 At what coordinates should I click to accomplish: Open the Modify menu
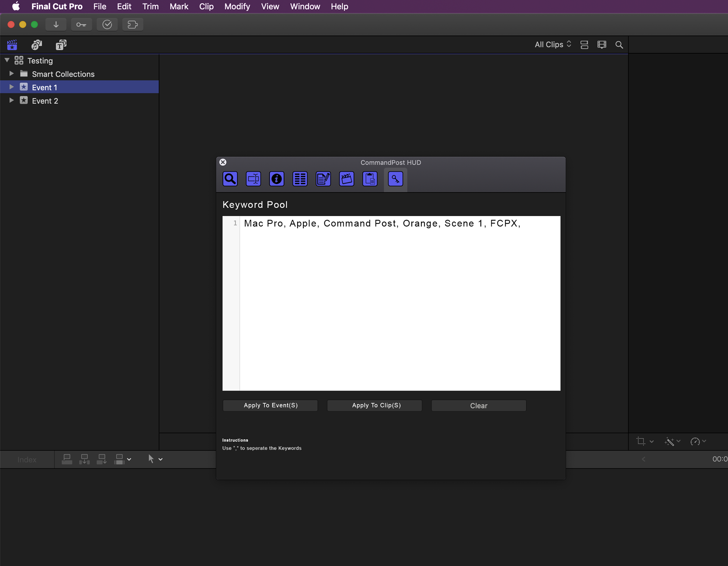point(237,6)
